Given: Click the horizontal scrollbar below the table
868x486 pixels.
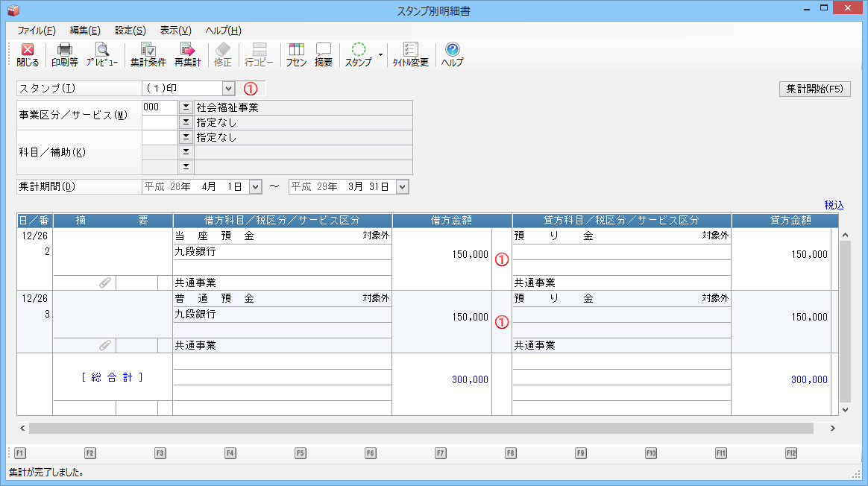Looking at the screenshot, I should coord(421,429).
